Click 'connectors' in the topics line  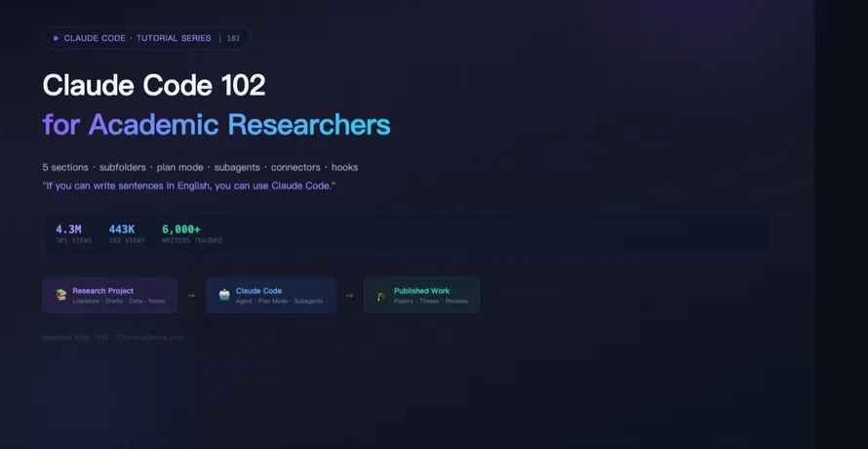(296, 168)
